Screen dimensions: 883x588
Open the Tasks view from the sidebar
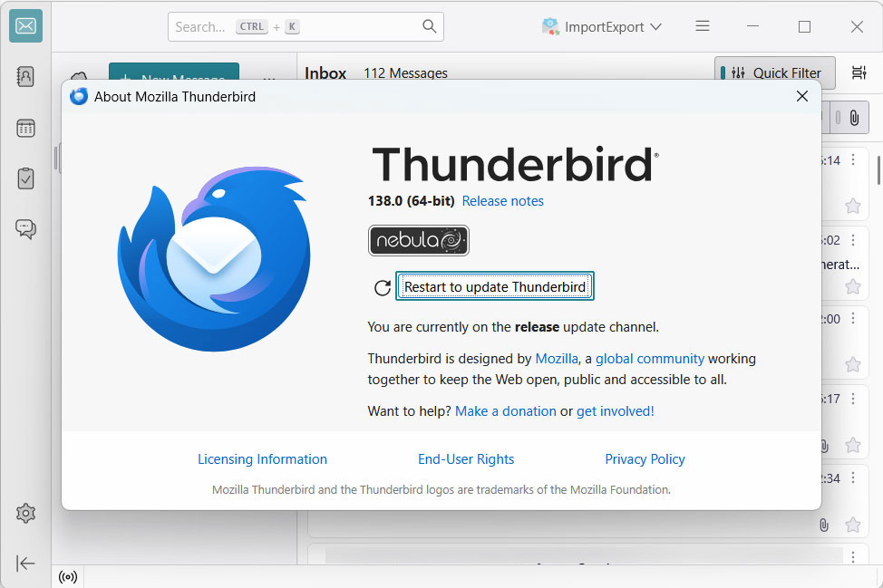(x=25, y=178)
